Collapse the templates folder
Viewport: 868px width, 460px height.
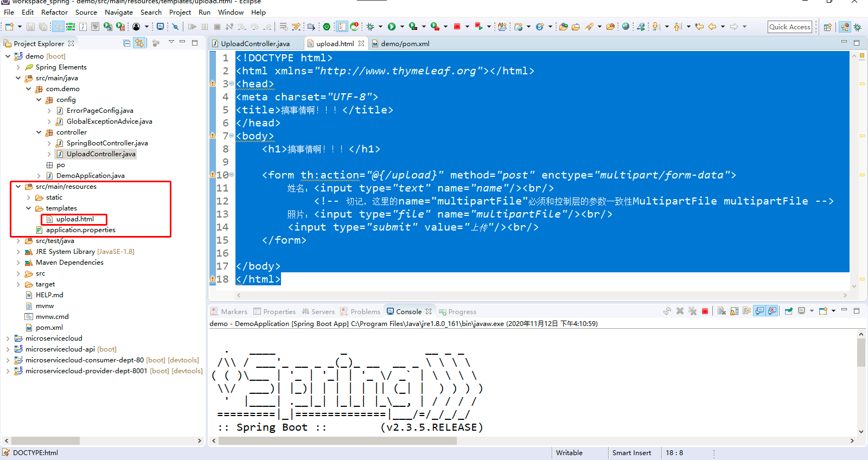pyautogui.click(x=28, y=208)
